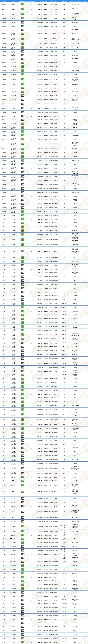This screenshot has height=644, width=88.
Task: Click the Rodzaj paliwa column header
Action: (x=22, y=1)
